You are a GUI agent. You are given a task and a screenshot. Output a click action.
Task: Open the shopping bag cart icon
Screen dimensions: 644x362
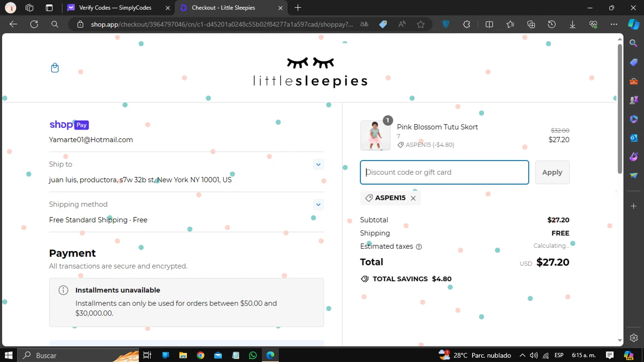tap(55, 68)
